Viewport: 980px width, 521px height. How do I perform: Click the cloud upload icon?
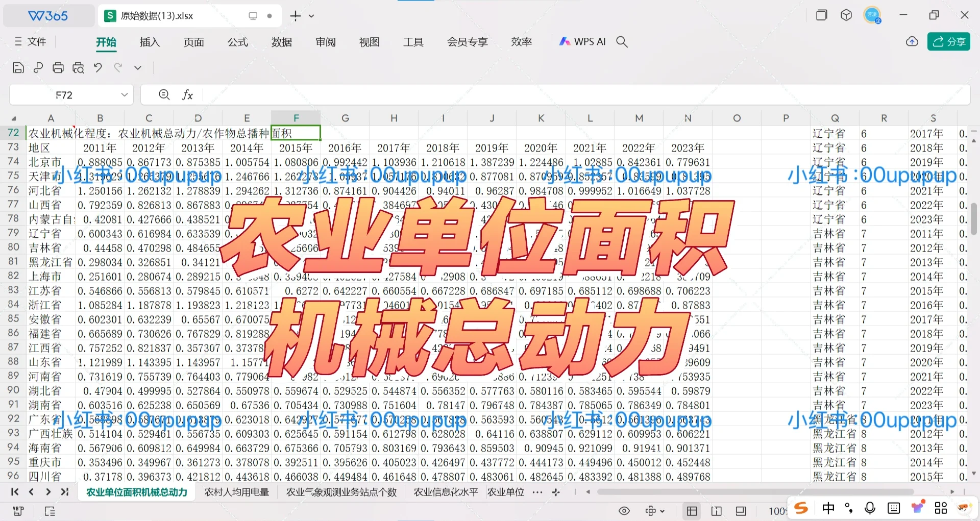(912, 42)
